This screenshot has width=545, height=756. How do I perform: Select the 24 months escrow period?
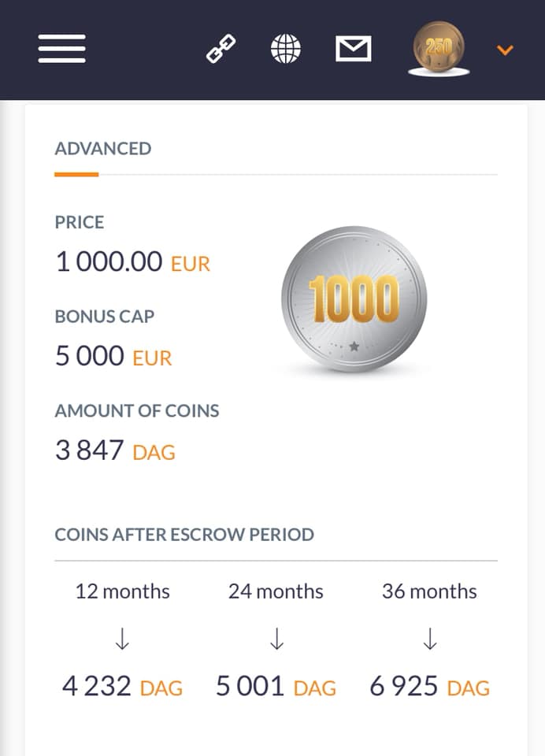click(x=276, y=591)
